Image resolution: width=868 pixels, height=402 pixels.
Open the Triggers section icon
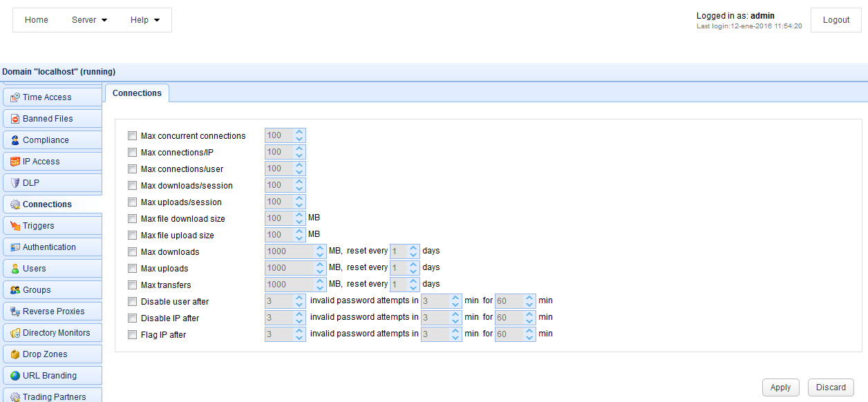14,225
